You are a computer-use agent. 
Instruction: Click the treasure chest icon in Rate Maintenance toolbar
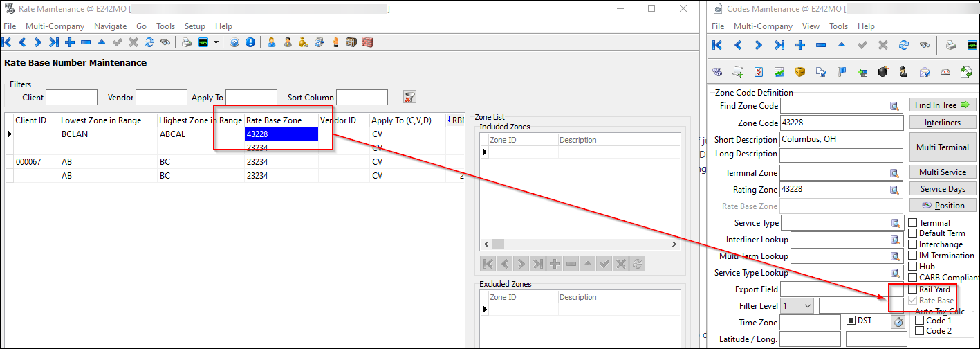(x=351, y=42)
